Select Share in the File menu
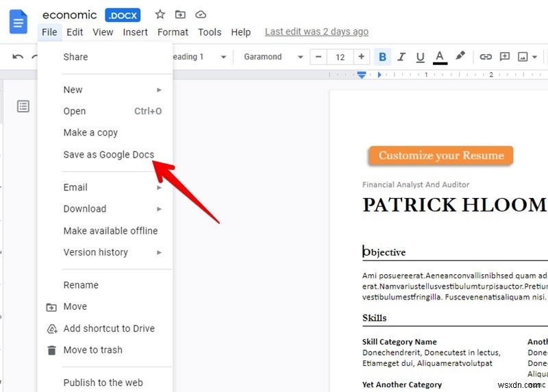 pyautogui.click(x=105, y=57)
